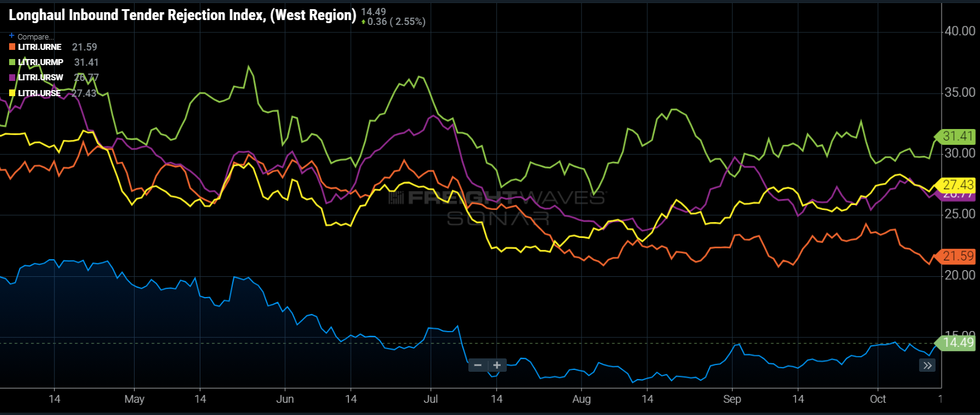
Task: Zoom out using the minus button
Action: click(478, 365)
